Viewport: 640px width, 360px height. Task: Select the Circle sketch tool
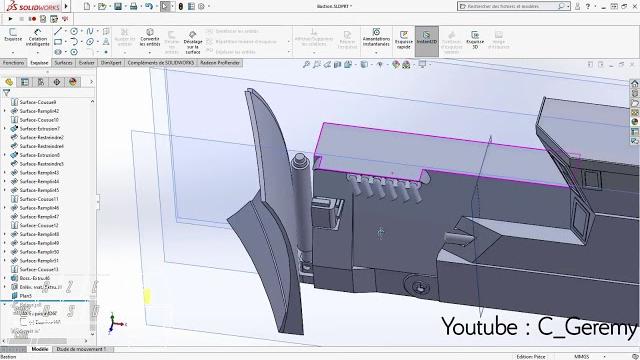click(74, 31)
